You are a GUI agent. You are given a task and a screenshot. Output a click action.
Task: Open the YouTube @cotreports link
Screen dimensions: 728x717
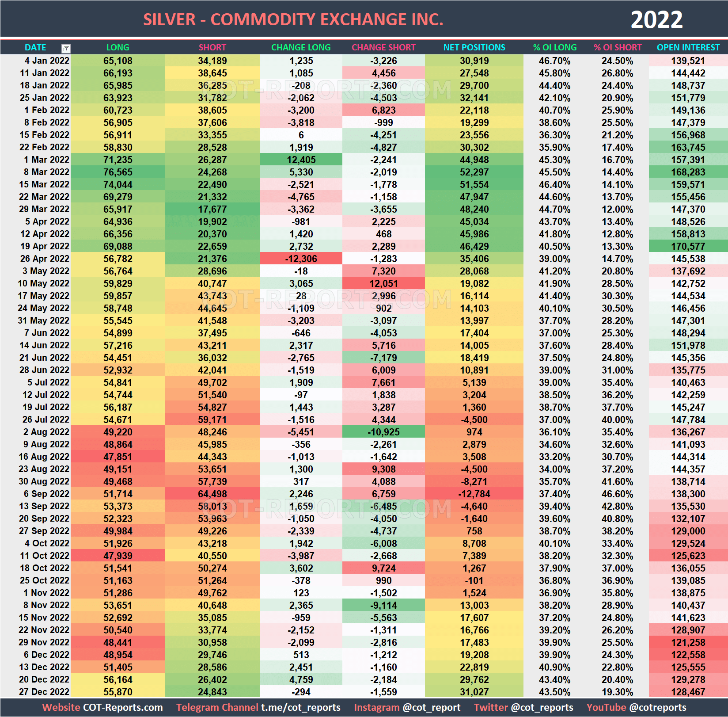pos(659,707)
